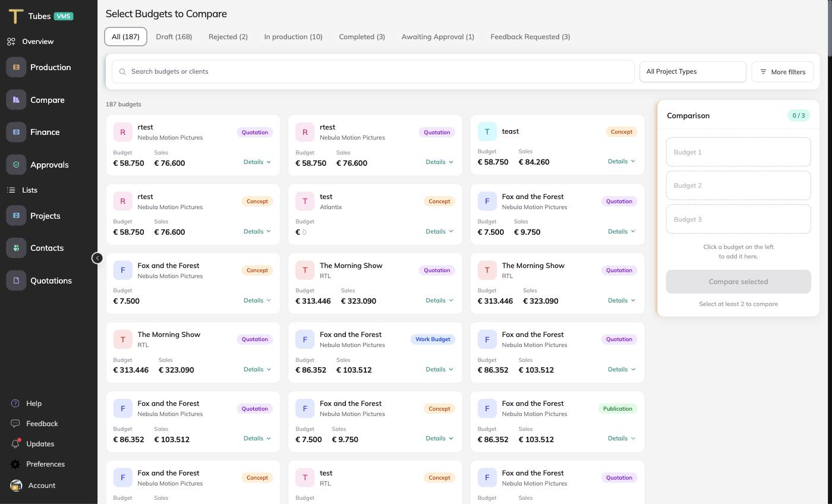Click the Updates bell icon
Screen dimensions: 832x504
15,444
